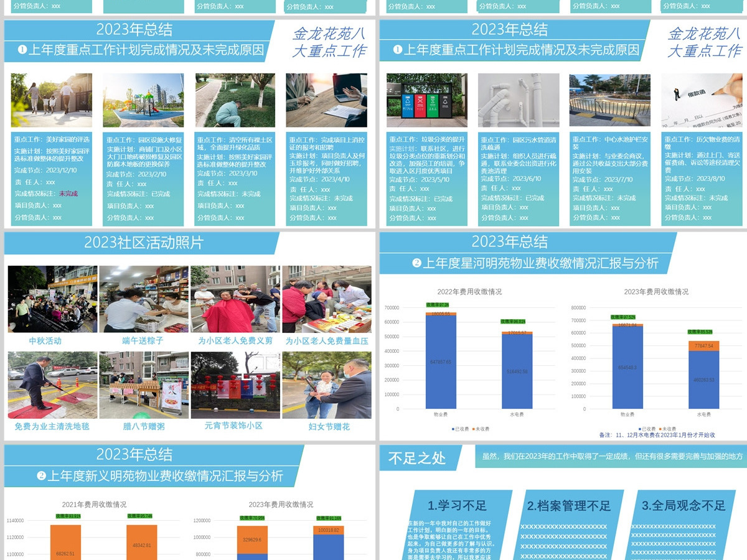
Task: Select the lantern decoration photo
Action: click(235, 385)
